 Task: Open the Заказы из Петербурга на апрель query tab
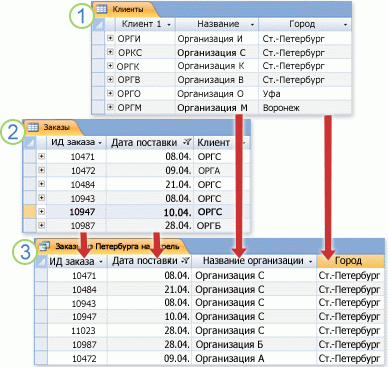click(112, 246)
